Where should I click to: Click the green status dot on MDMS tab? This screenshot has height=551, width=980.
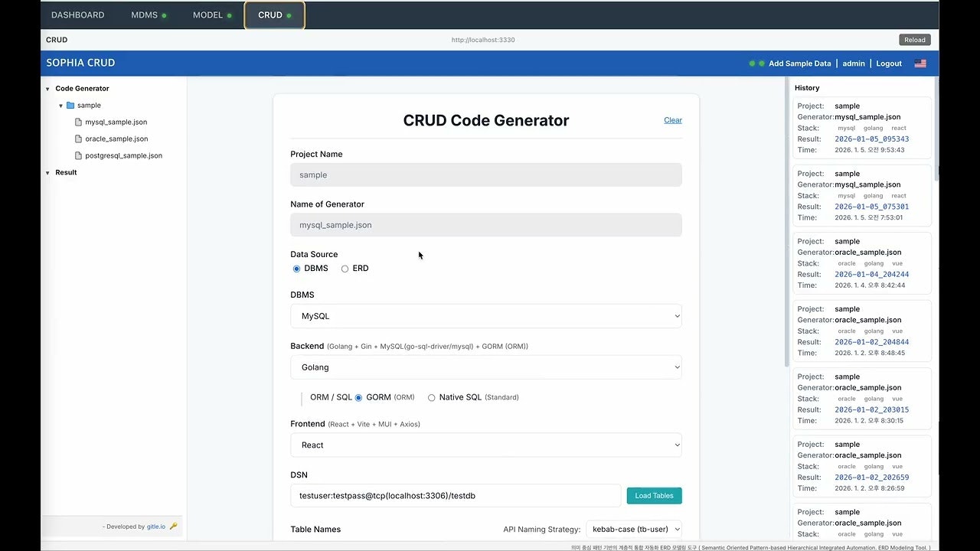tap(164, 15)
